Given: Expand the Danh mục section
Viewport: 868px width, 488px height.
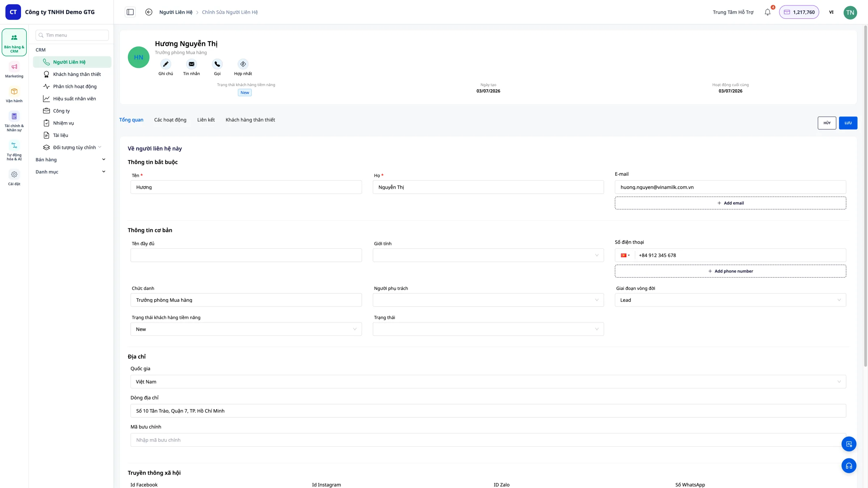Looking at the screenshot, I should pos(71,172).
